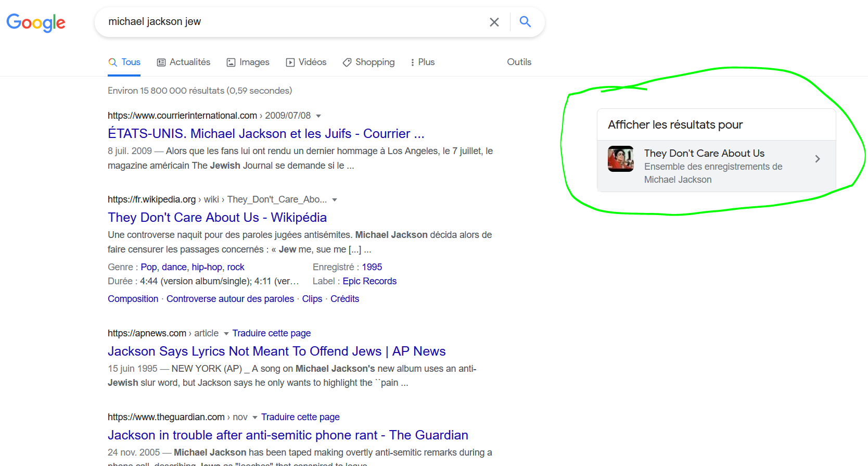This screenshot has width=868, height=466.
Task: Click the Epic Records label link
Action: [x=369, y=281]
